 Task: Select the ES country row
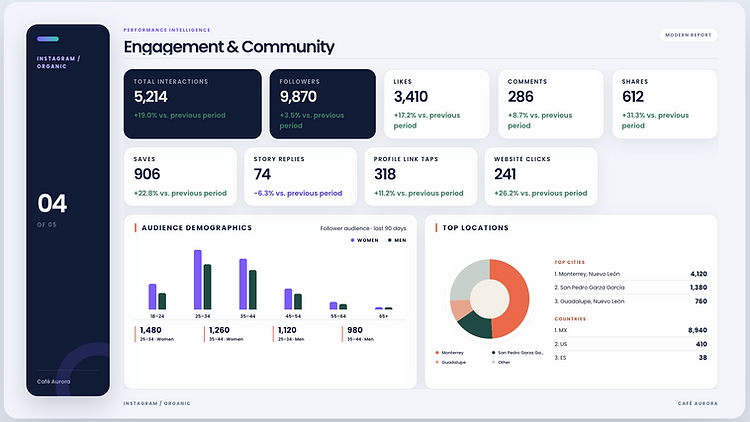click(x=630, y=357)
